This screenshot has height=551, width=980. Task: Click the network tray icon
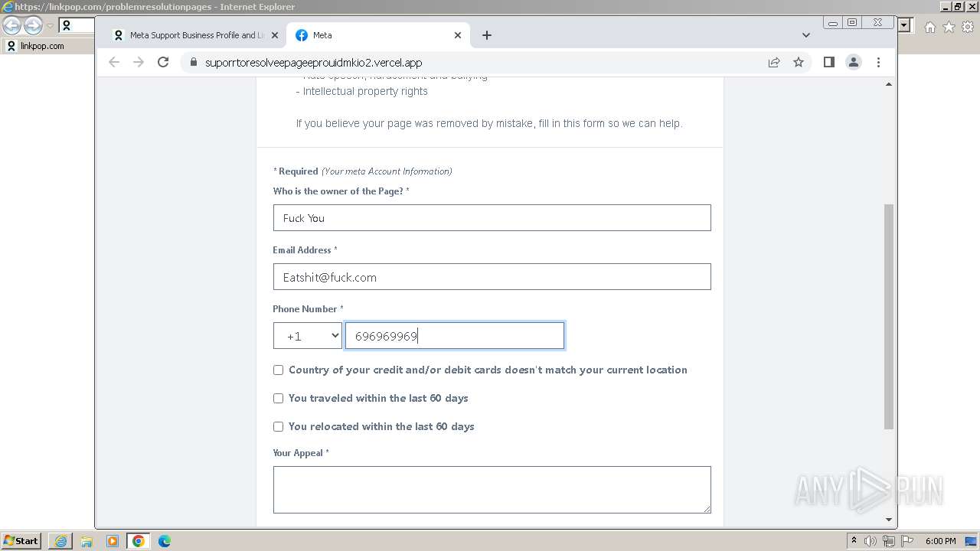click(x=889, y=541)
